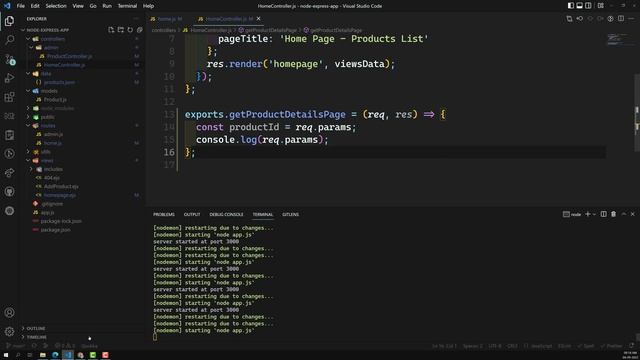
Task: Add a new terminal with plus icon
Action: tap(588, 214)
